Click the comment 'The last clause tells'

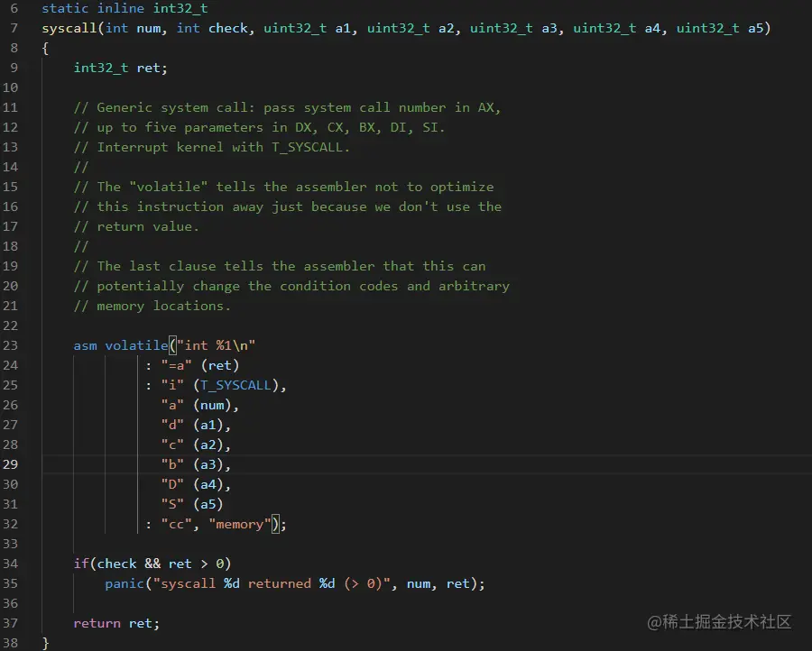[x=280, y=266]
